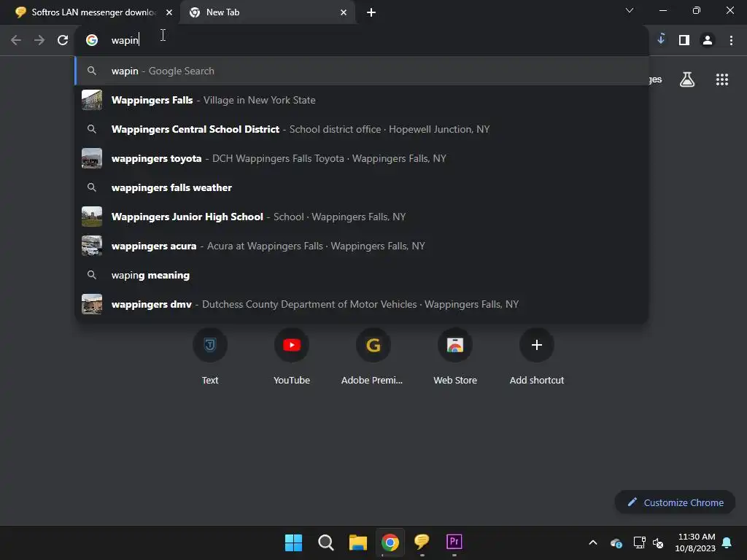Image resolution: width=747 pixels, height=560 pixels.
Task: Select the New Tab tab
Action: (x=267, y=12)
